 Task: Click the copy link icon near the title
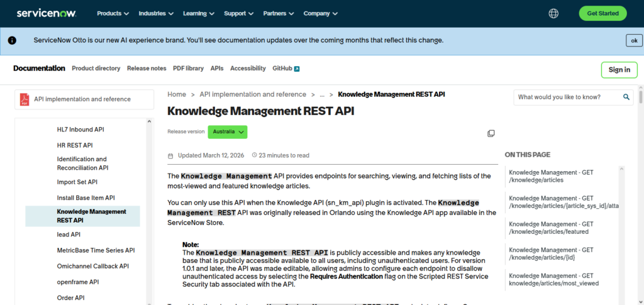491,133
